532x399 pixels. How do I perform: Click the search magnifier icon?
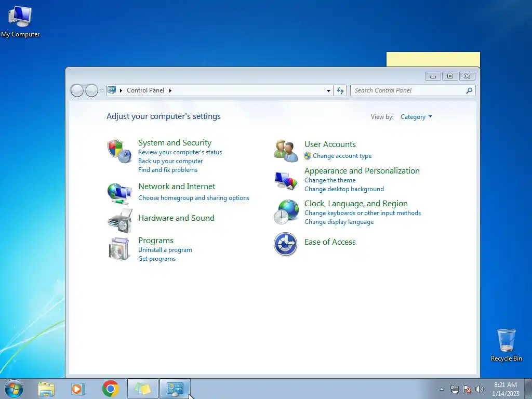[469, 90]
